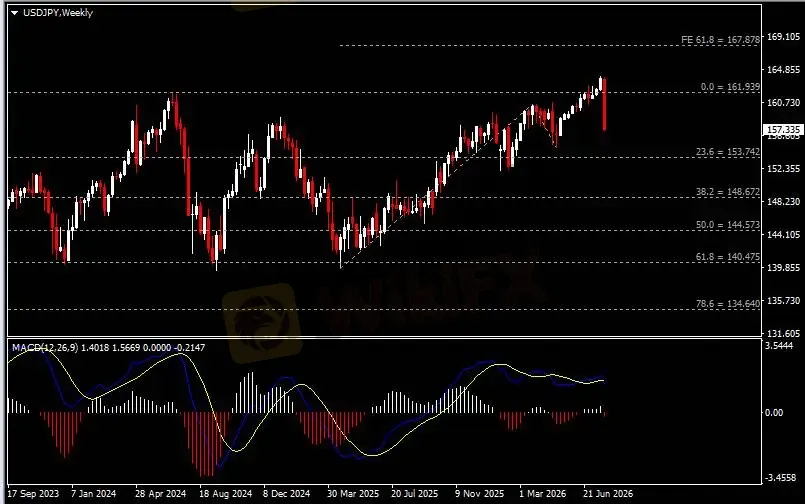The height and width of the screenshot is (504, 805).
Task: Click the 17 Sep 2023 date label
Action: pyautogui.click(x=33, y=494)
